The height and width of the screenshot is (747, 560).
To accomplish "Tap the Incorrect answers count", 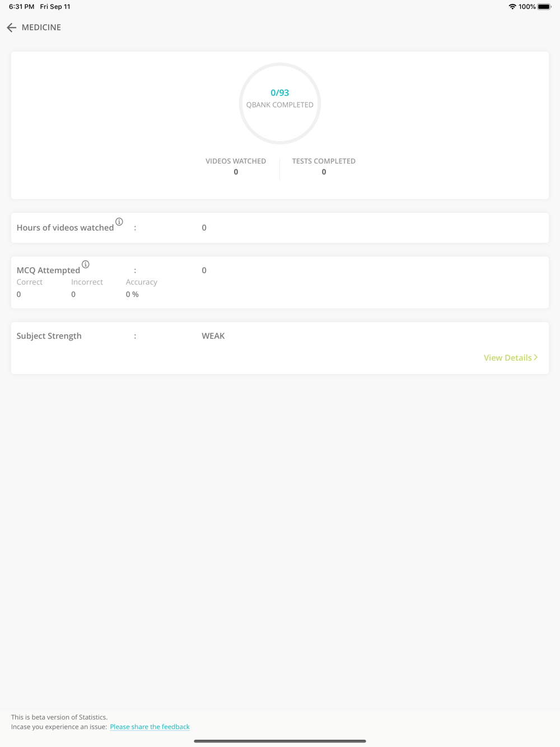I will [73, 295].
